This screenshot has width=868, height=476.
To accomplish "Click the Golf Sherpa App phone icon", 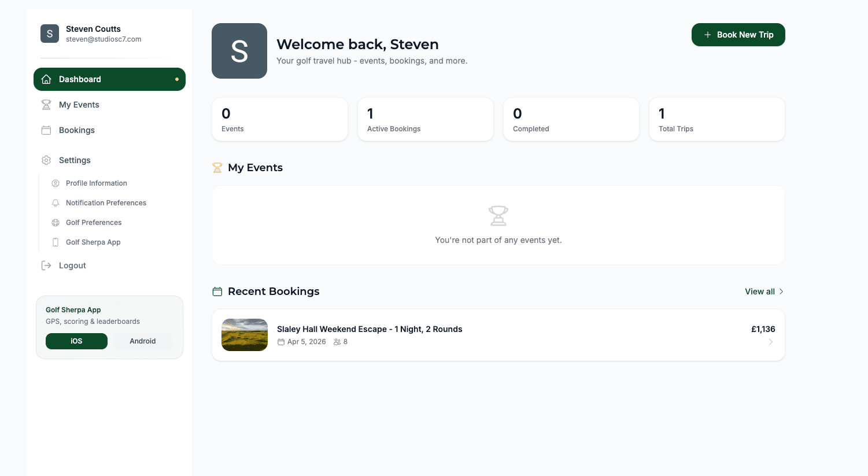I will tap(56, 242).
